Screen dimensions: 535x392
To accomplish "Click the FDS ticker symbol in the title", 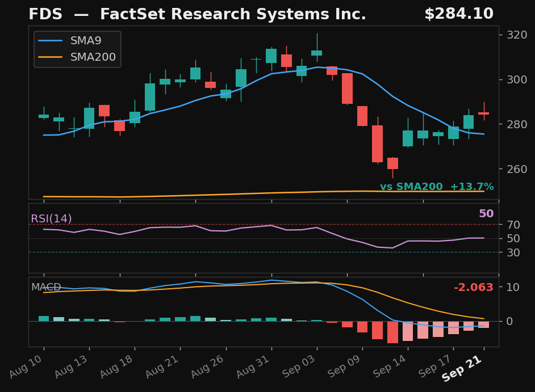I will pos(45,14).
